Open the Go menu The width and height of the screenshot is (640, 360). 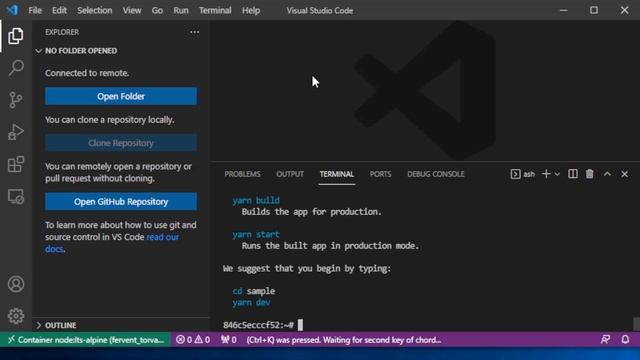point(157,10)
